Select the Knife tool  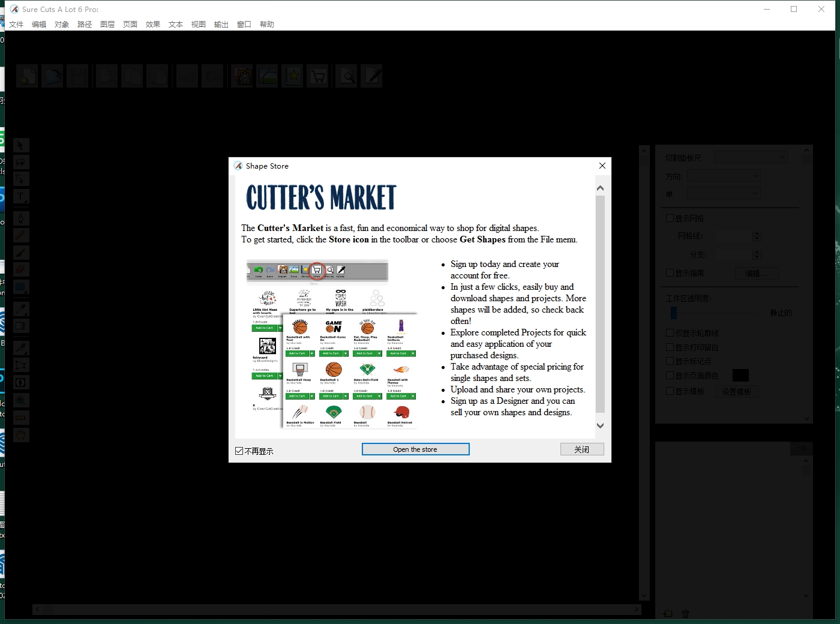coord(21,347)
